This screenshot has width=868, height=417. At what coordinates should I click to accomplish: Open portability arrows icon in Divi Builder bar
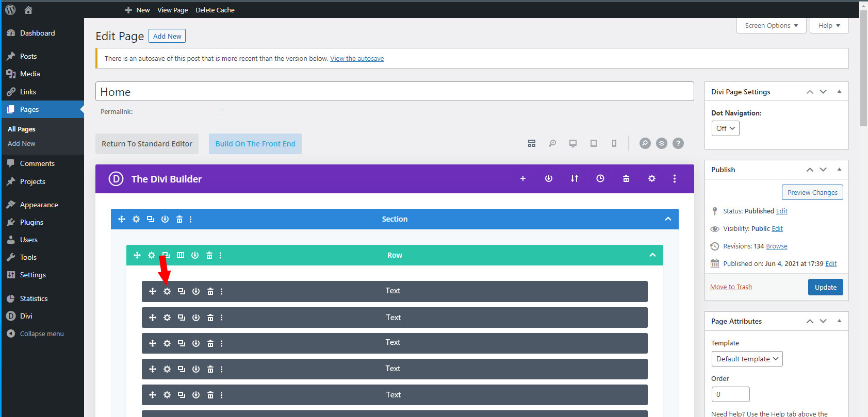tap(575, 178)
